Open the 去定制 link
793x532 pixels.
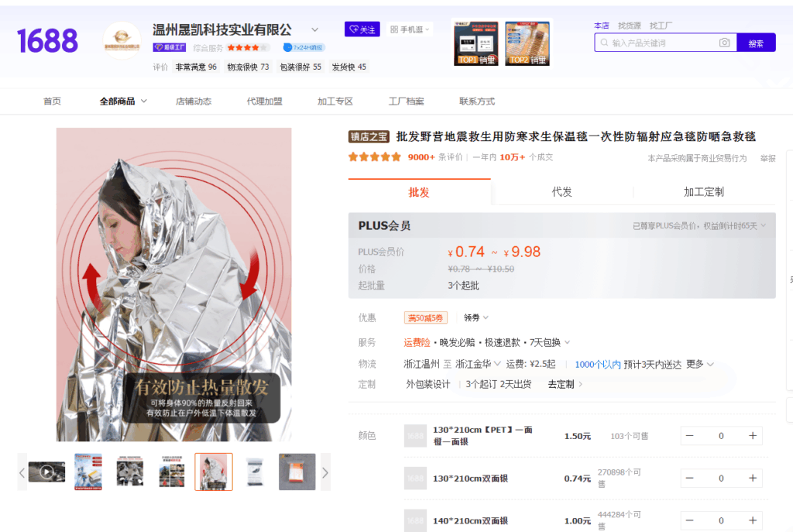565,384
